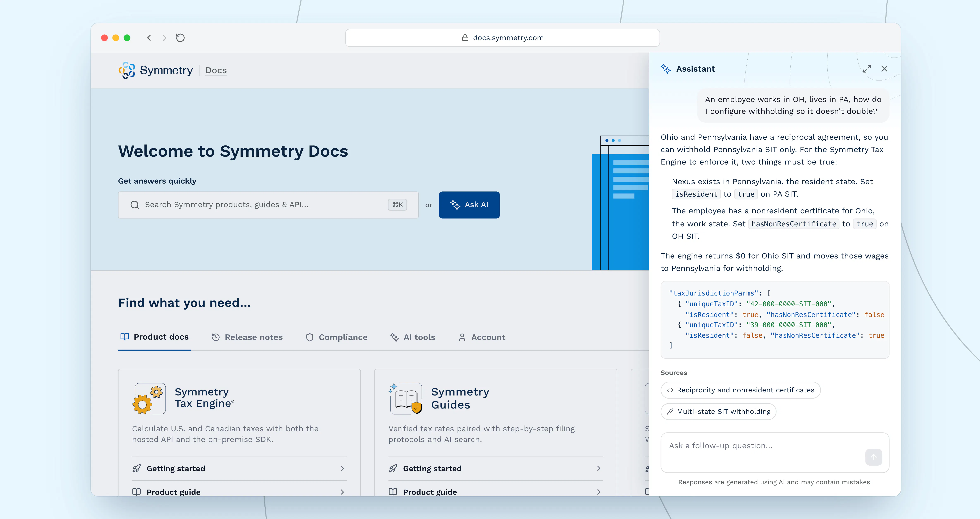
Task: Click the Ask AI button
Action: click(x=469, y=205)
